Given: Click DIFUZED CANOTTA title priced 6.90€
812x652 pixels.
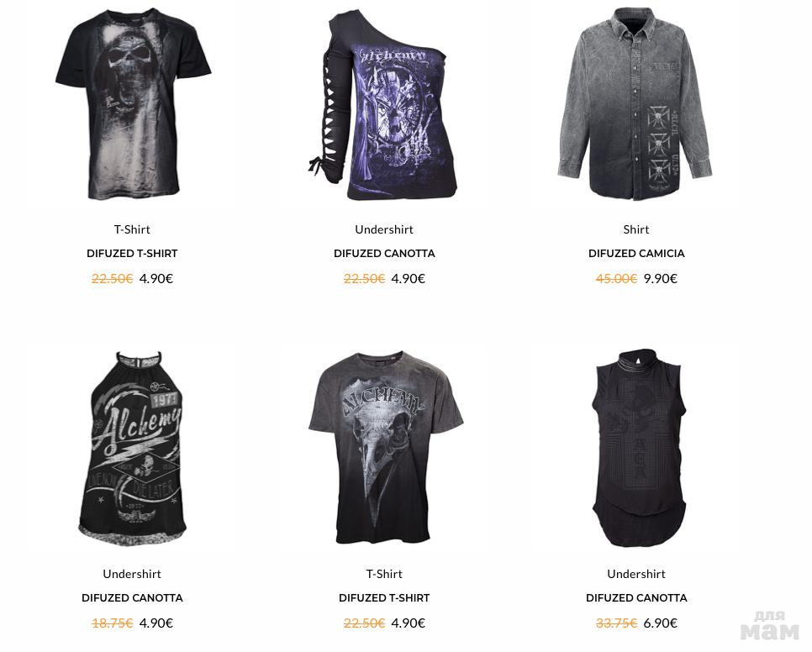Looking at the screenshot, I should click(636, 597).
